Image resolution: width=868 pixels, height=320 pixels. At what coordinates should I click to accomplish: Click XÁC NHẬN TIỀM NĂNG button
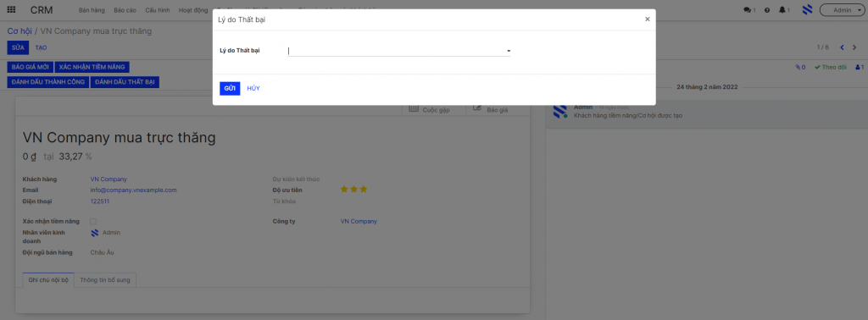click(92, 67)
